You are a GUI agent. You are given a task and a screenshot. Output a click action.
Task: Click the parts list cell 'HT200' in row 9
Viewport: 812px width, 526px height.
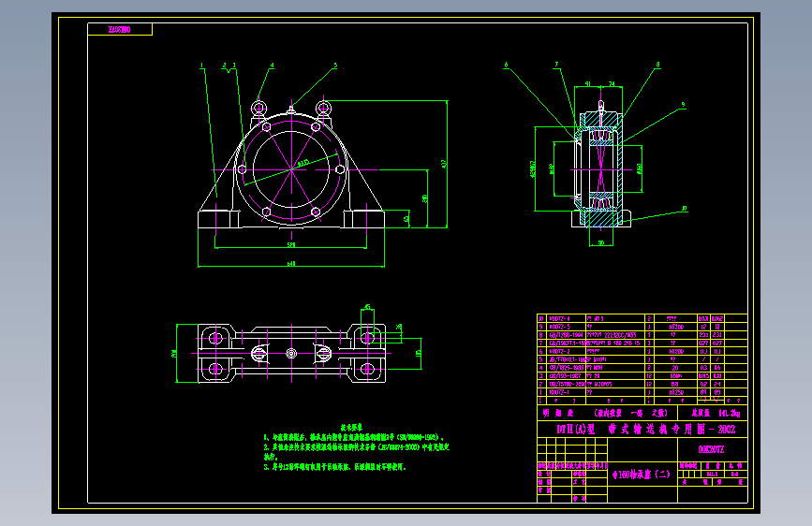point(676,328)
